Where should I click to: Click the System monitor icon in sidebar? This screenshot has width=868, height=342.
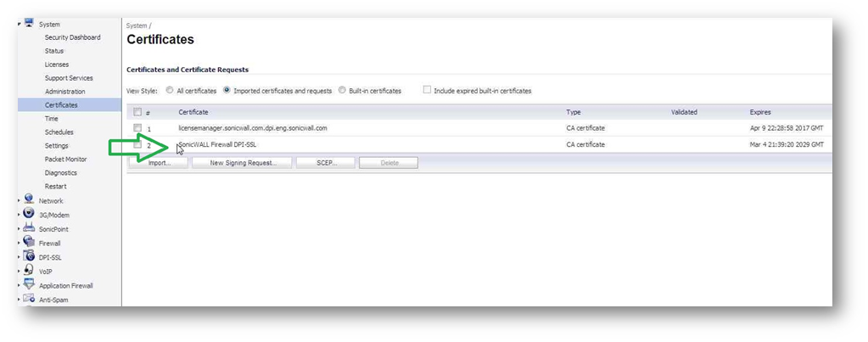click(28, 23)
